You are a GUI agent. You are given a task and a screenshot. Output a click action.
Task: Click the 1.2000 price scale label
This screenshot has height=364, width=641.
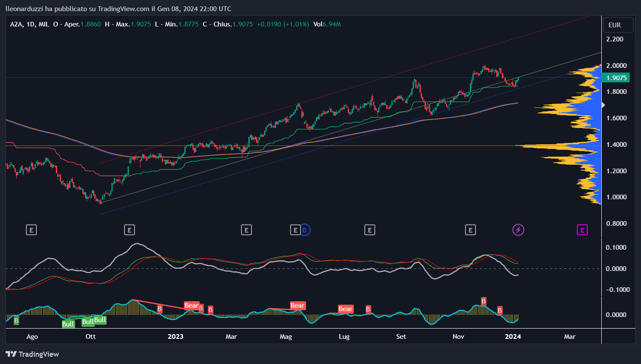[617, 171]
